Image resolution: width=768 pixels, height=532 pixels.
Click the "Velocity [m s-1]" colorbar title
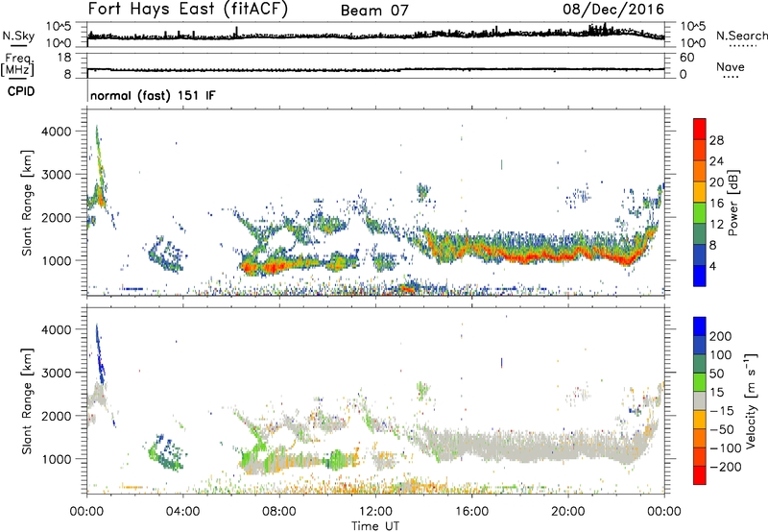(x=750, y=400)
